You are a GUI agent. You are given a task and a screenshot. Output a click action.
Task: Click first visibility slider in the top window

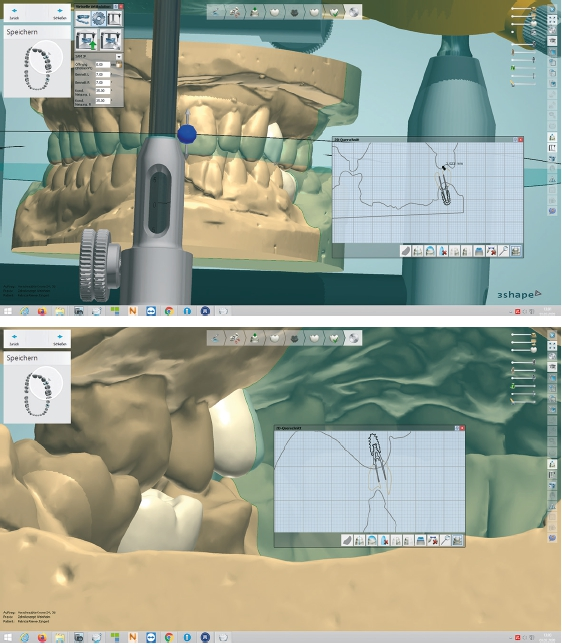[523, 8]
